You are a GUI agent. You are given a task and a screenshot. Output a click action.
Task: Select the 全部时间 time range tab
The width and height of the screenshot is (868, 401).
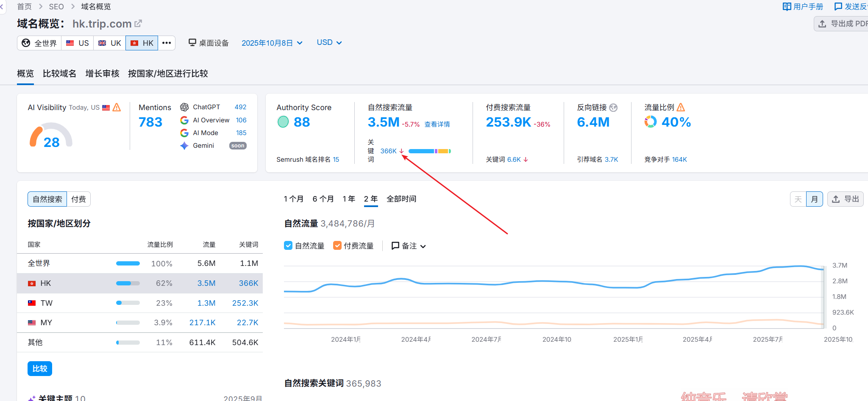coord(401,199)
